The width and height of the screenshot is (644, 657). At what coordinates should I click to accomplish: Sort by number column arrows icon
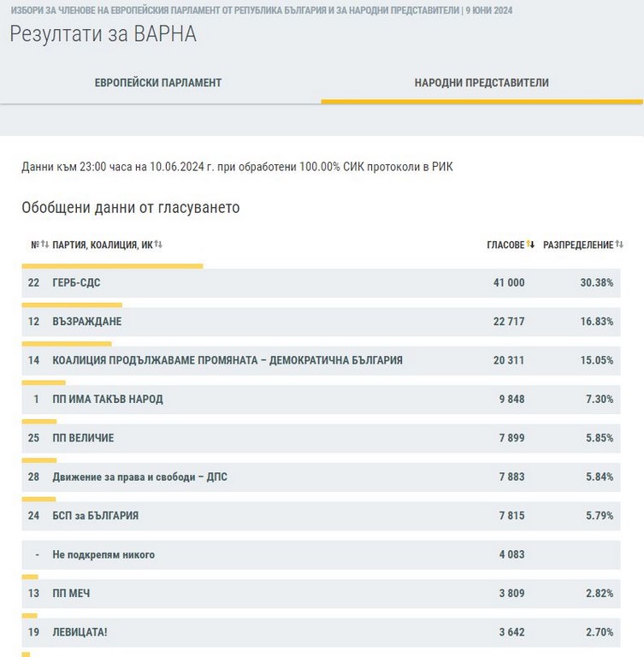coord(45,245)
